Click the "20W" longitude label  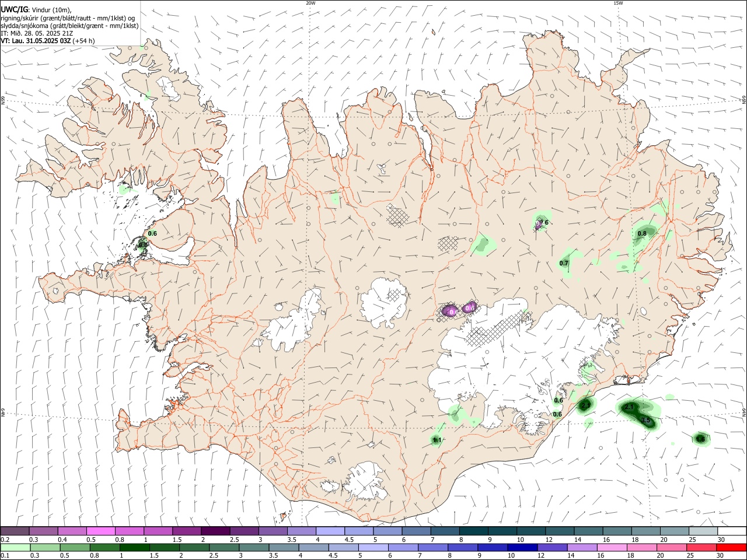point(310,3)
